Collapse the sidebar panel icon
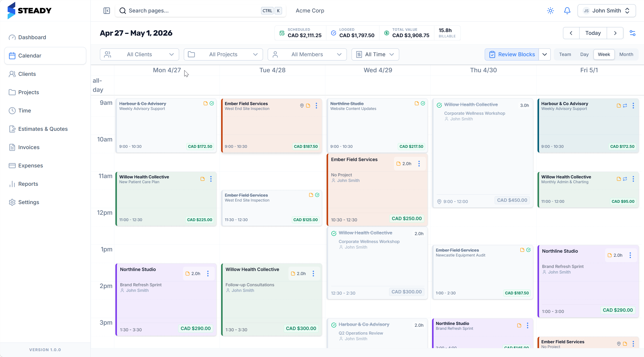This screenshot has height=357, width=644. (x=107, y=11)
